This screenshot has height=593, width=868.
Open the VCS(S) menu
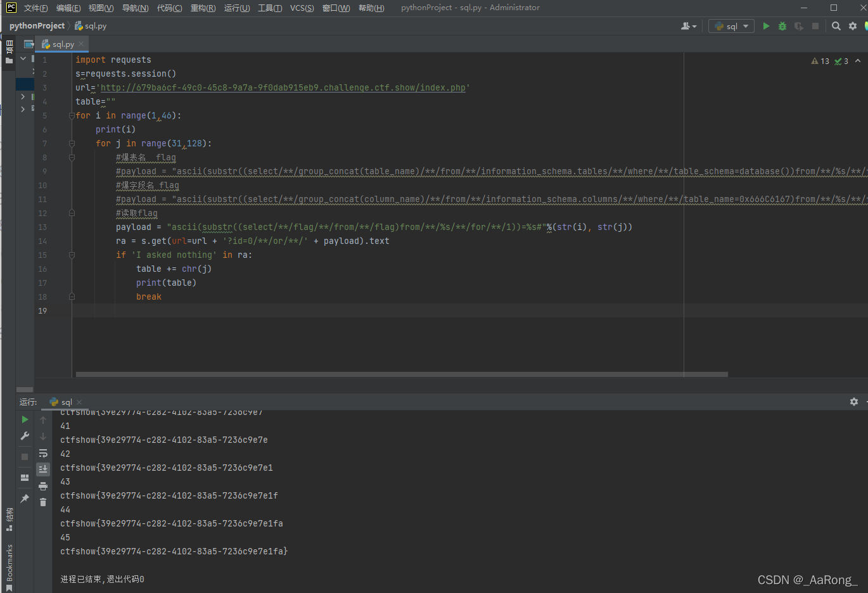click(302, 8)
